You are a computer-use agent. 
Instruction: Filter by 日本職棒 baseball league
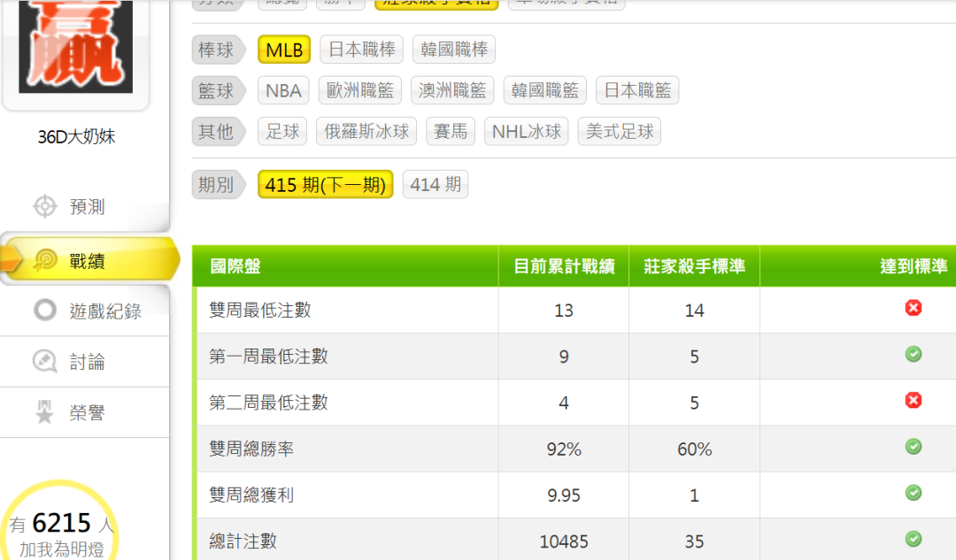coord(362,50)
